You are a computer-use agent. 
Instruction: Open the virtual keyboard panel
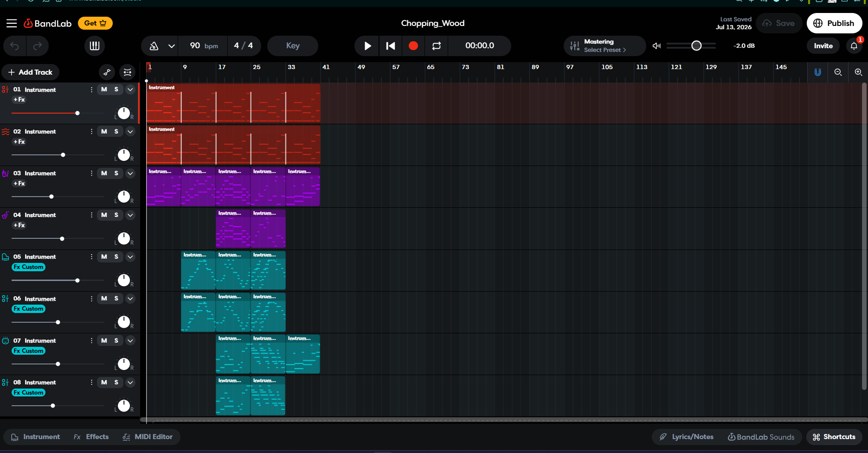[x=95, y=46]
